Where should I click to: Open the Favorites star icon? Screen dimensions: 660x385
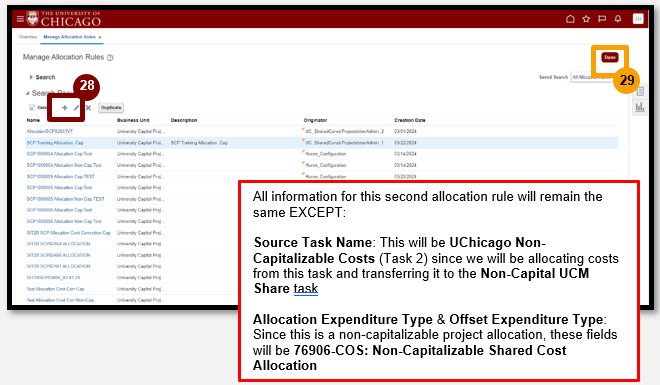586,19
